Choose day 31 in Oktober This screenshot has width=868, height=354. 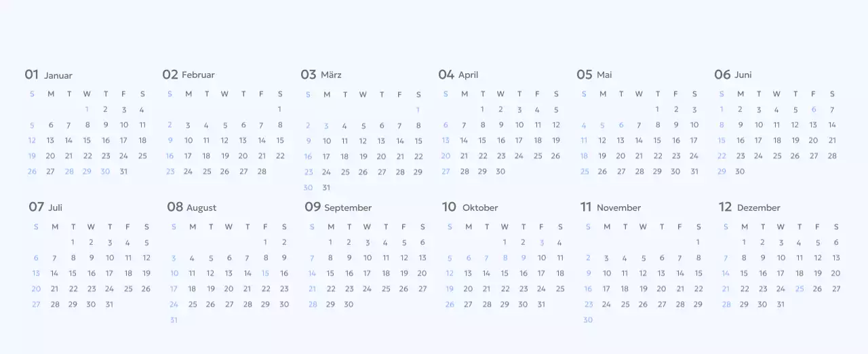click(541, 304)
